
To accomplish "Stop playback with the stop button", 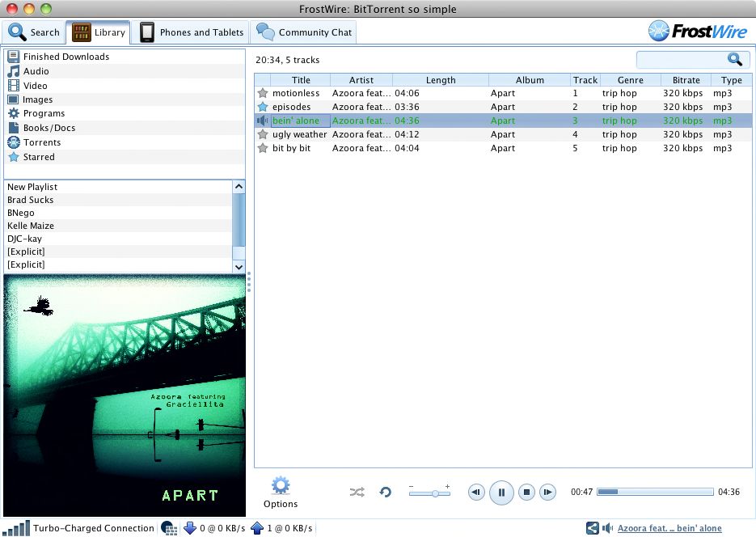I will pos(526,492).
